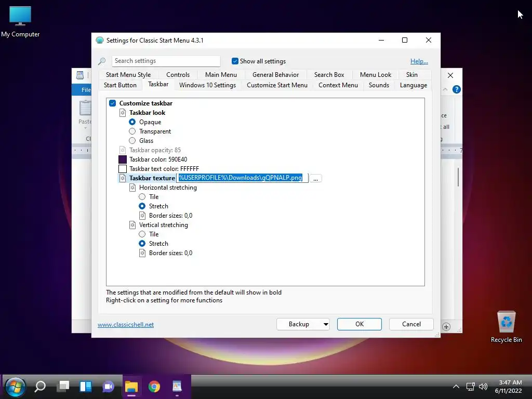Go to the Start Button tab
This screenshot has height=399, width=532.
(120, 85)
